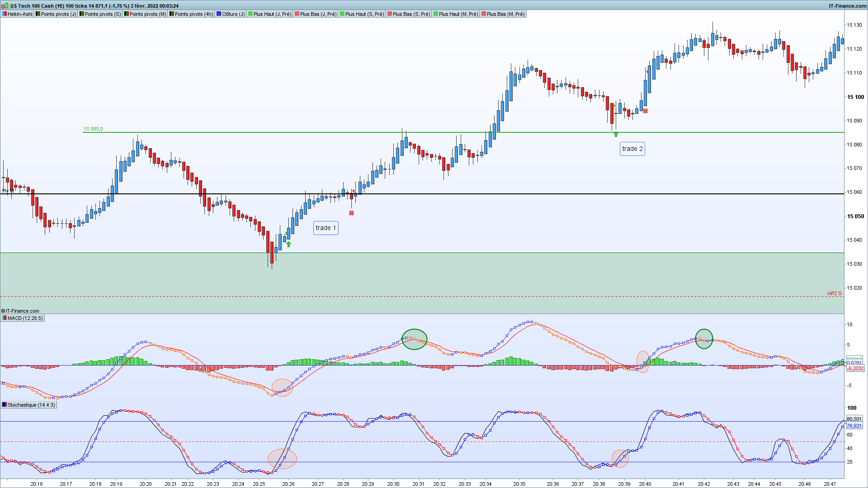Viewport: 868px width, 488px height.
Task: Click the candlestick chart icon in title bar
Action: (x=5, y=5)
